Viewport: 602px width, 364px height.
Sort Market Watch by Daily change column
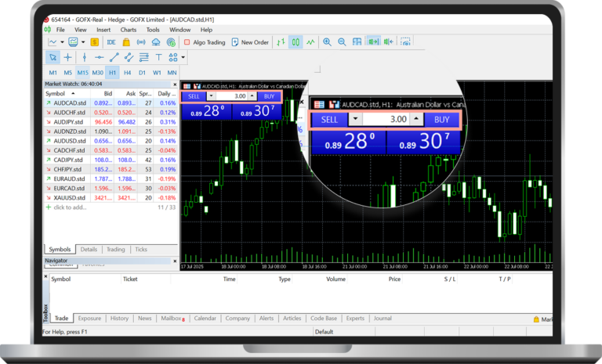coord(166,94)
